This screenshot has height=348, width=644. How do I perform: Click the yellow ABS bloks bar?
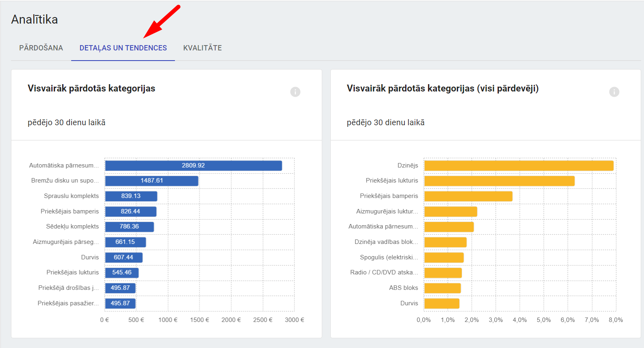(x=442, y=288)
